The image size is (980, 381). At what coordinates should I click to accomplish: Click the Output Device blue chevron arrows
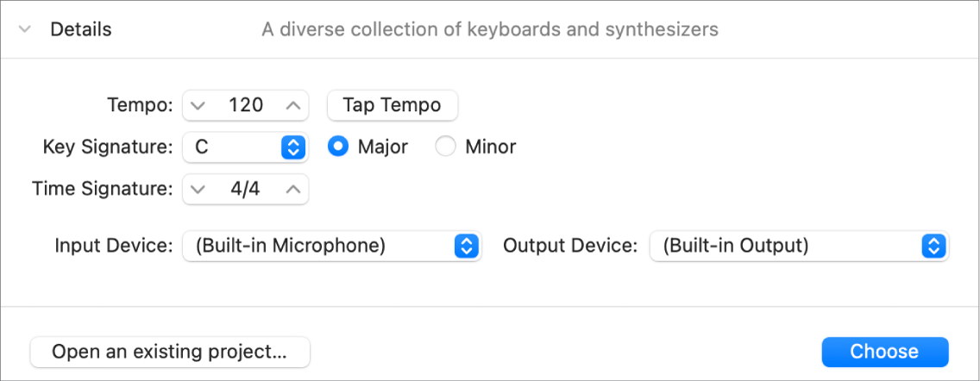pos(933,246)
